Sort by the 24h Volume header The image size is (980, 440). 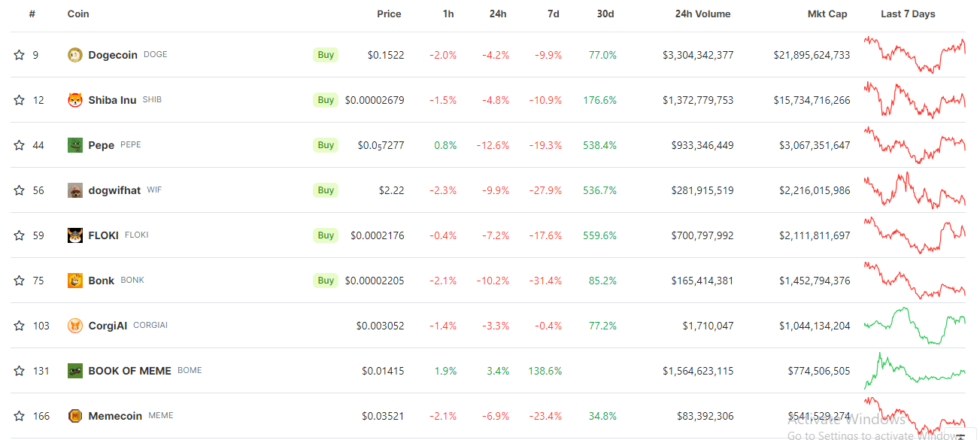pos(702,14)
